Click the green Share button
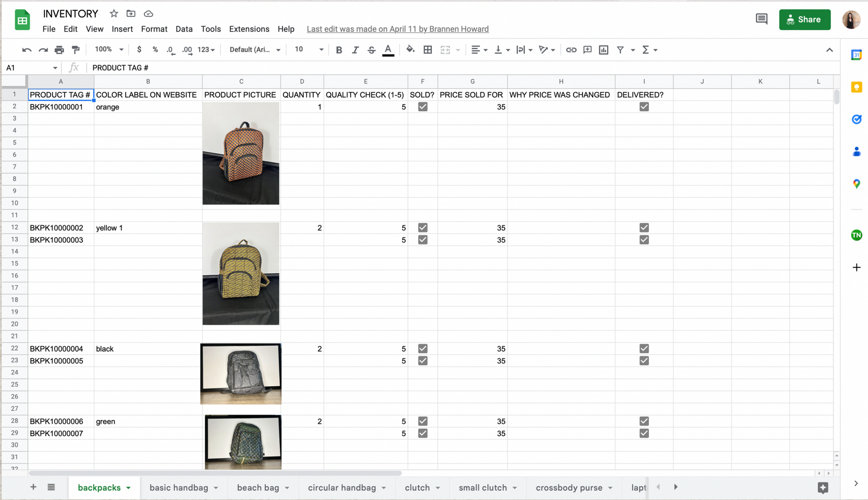Viewport: 868px width, 500px height. (x=804, y=19)
